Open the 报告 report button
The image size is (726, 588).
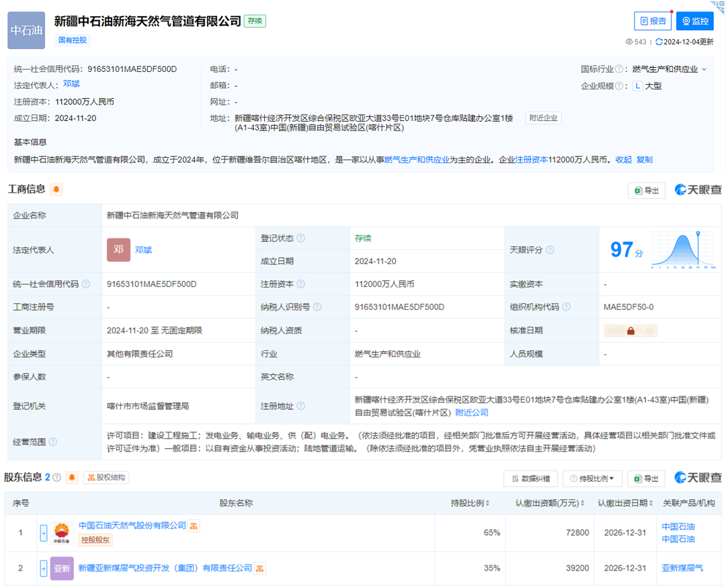point(652,21)
